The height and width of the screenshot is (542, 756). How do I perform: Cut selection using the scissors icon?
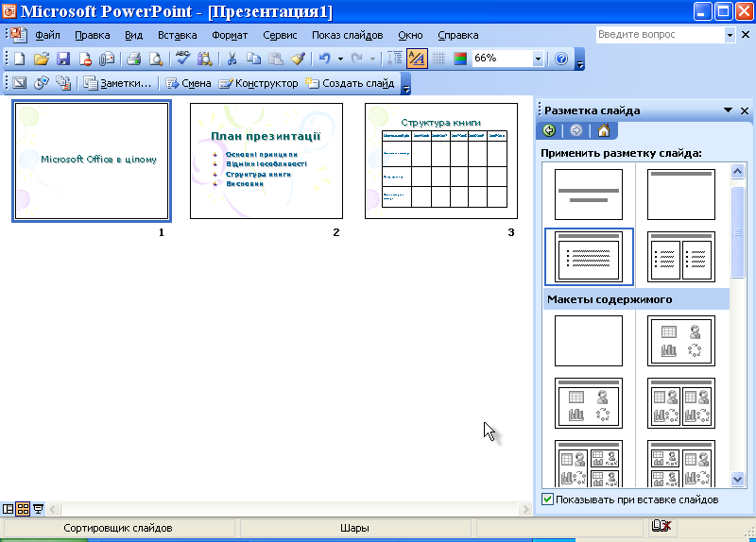[x=232, y=59]
